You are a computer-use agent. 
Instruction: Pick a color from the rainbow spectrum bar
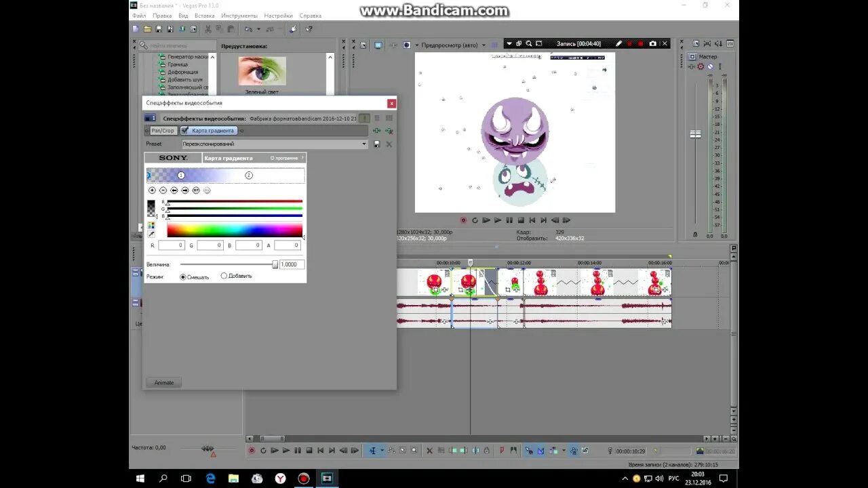(x=235, y=230)
